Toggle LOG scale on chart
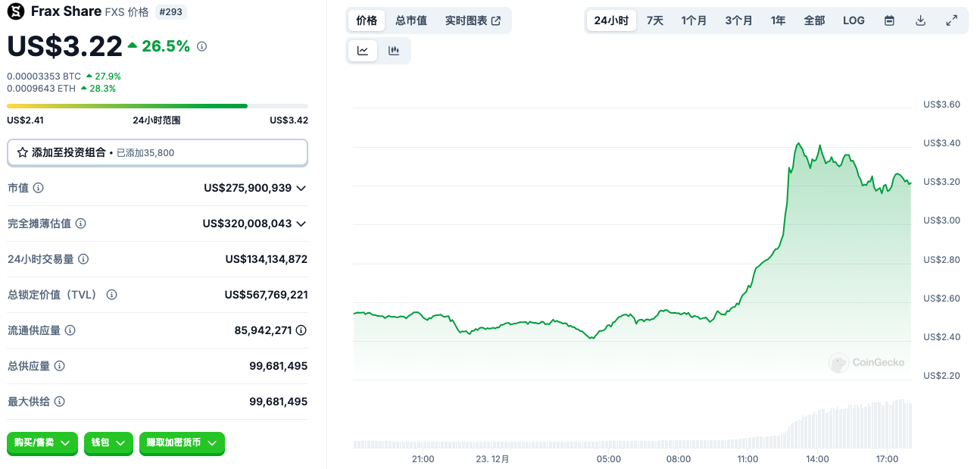The height and width of the screenshot is (469, 980). coord(854,20)
